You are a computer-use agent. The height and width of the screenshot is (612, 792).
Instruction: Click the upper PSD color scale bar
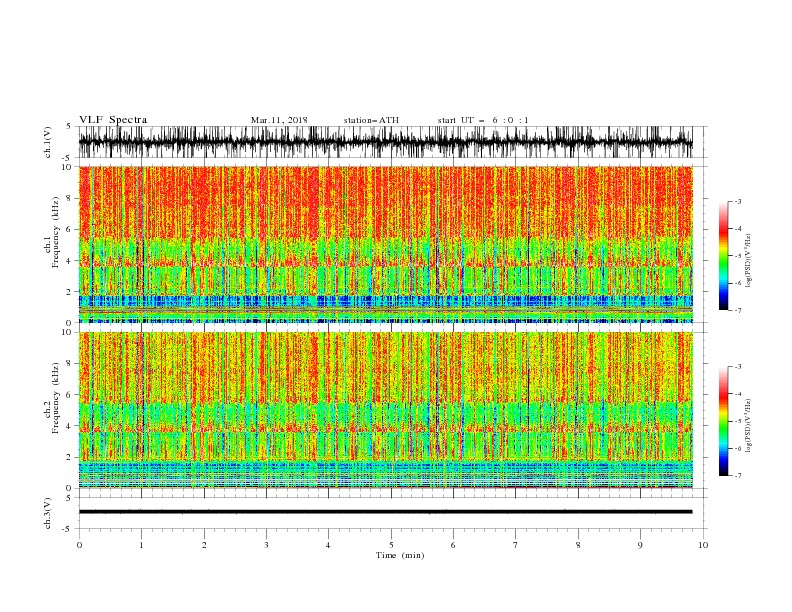point(723,255)
